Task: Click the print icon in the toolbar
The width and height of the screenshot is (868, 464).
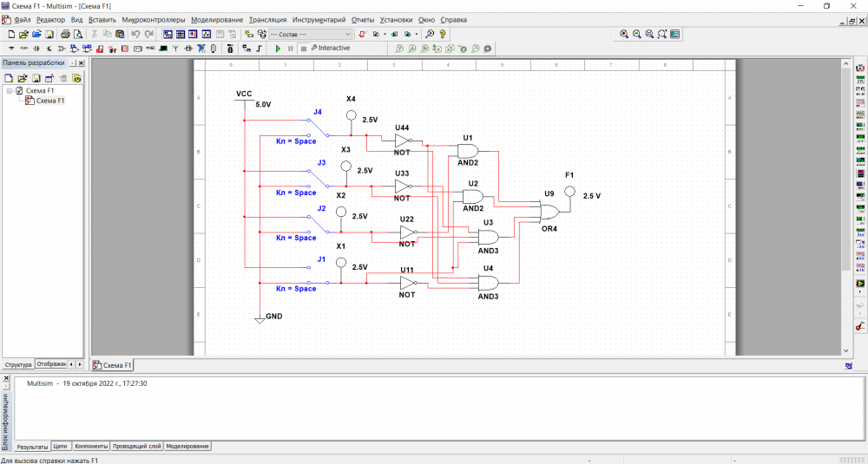Action: pyautogui.click(x=65, y=34)
